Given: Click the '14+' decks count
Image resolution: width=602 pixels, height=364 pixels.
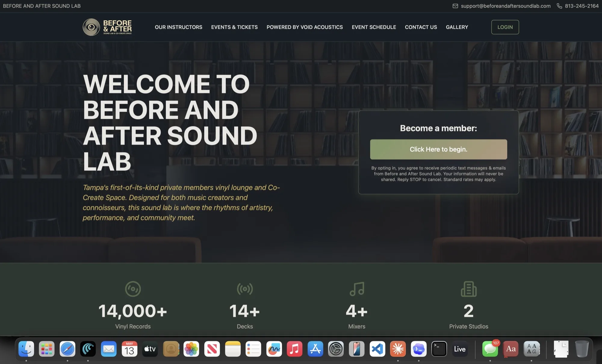Looking at the screenshot, I should tap(245, 311).
